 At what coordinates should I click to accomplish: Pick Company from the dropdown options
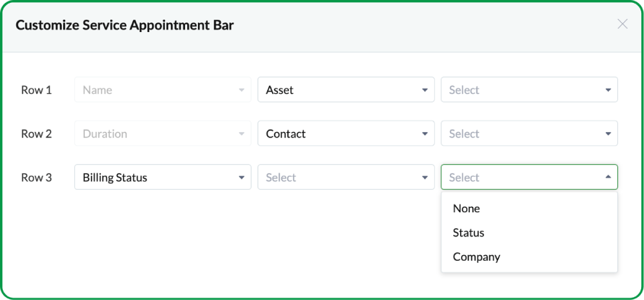476,257
